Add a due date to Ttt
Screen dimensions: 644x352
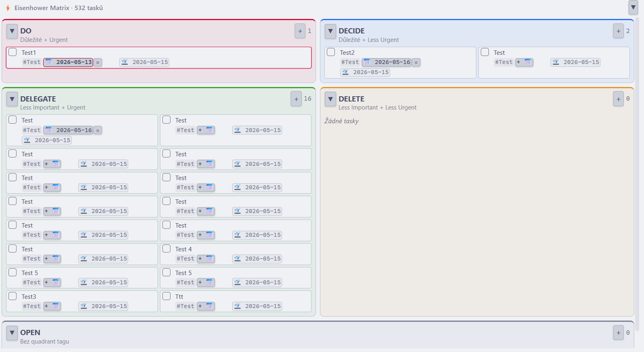206,306
